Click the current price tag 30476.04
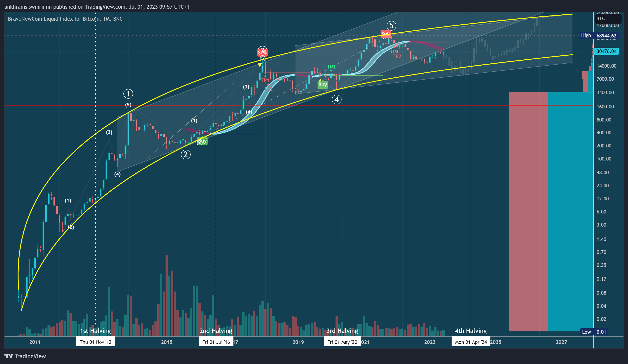 point(606,51)
